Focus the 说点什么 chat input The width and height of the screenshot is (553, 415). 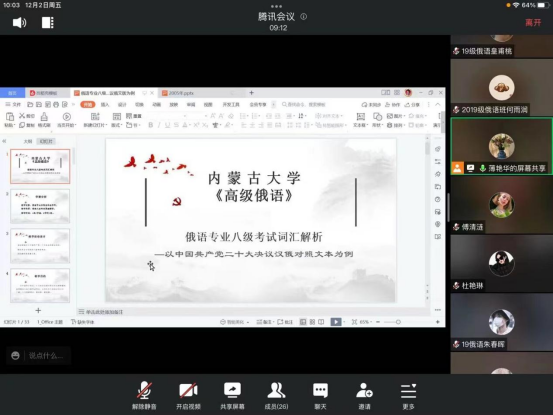47,355
